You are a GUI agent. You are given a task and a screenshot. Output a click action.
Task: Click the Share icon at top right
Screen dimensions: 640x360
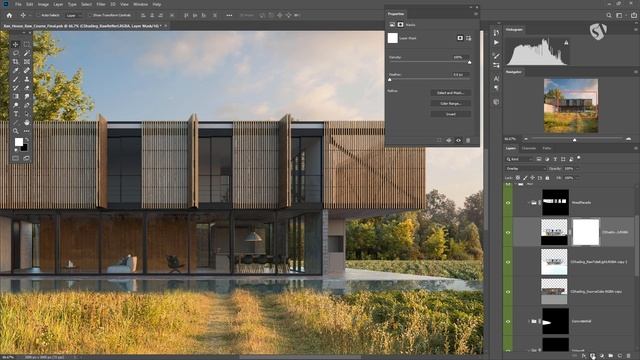[x=634, y=15]
